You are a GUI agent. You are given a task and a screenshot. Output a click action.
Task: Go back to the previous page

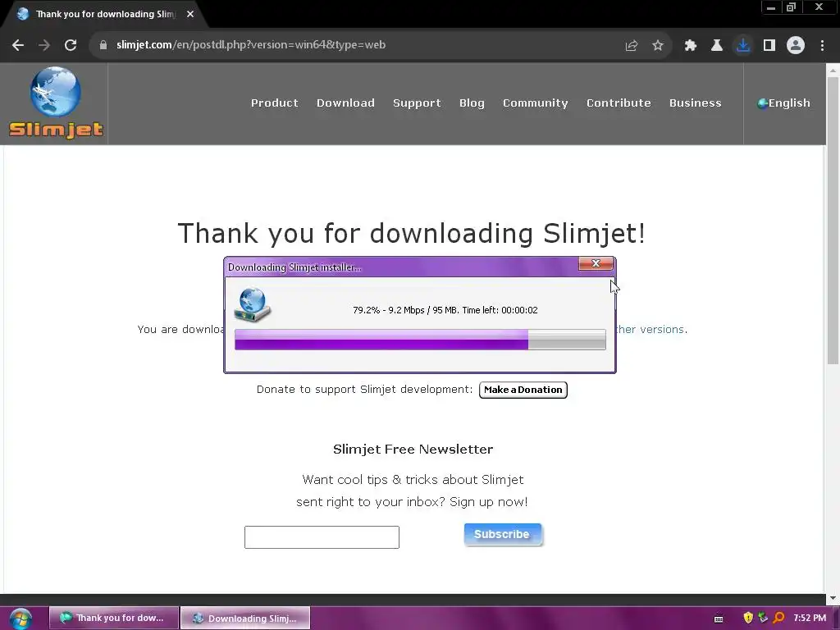[x=18, y=45]
